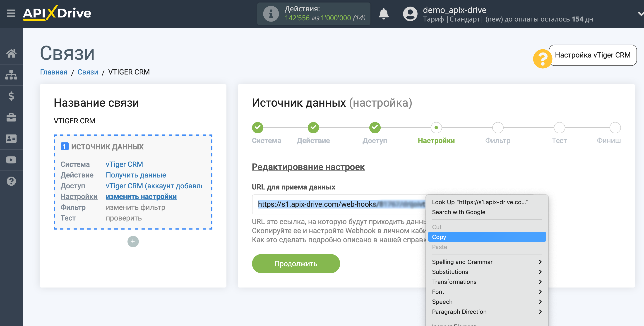Click the Редактирование настроек heading
This screenshot has width=644, height=326.
pyautogui.click(x=308, y=167)
